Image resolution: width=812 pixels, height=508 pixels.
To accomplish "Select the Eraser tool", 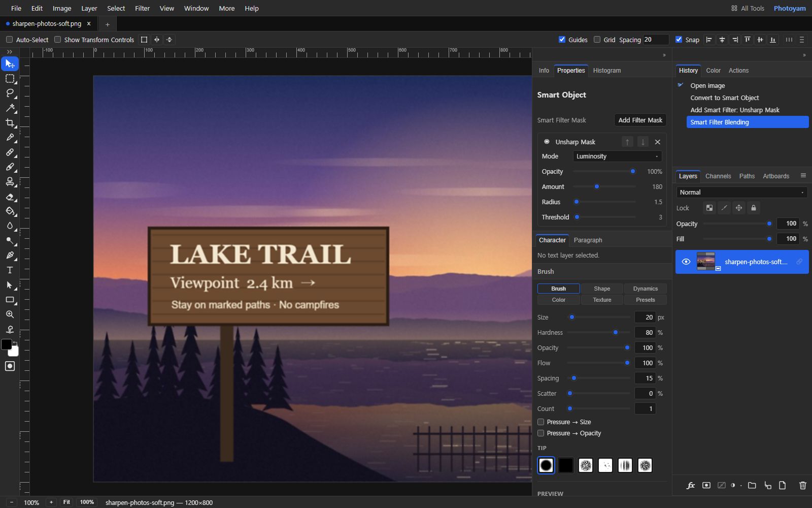I will click(10, 197).
